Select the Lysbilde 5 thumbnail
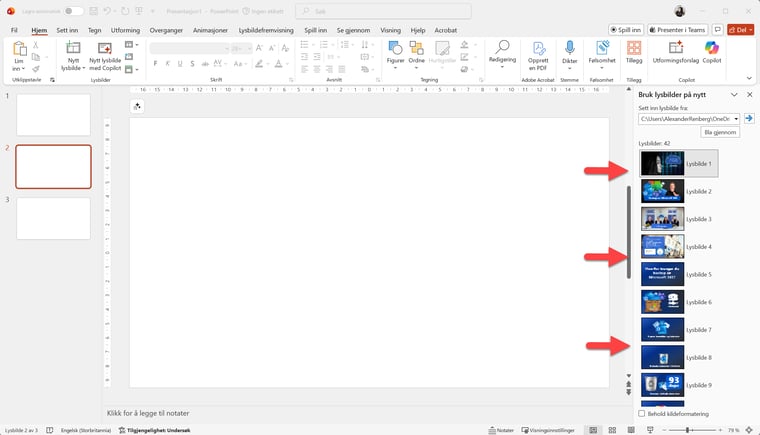Viewport: 760px width, 435px height. click(663, 274)
